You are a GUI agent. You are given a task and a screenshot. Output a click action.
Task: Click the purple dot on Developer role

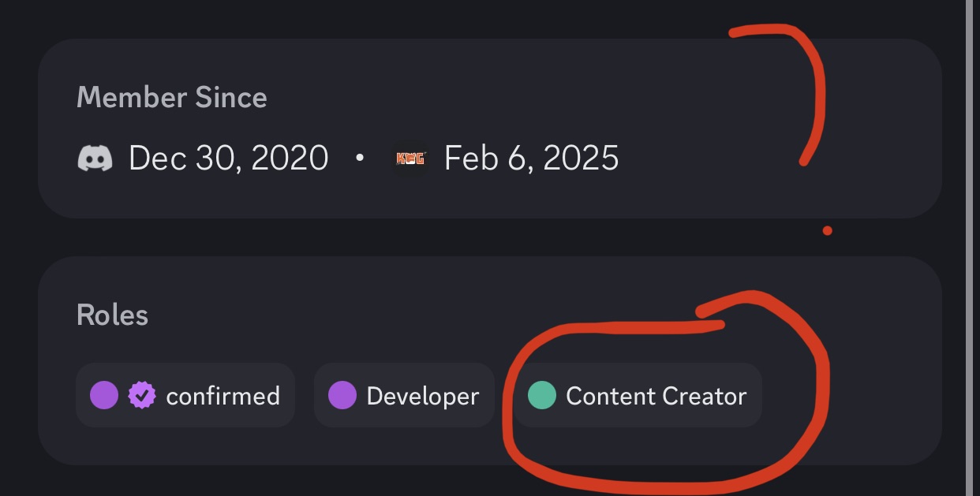[342, 395]
